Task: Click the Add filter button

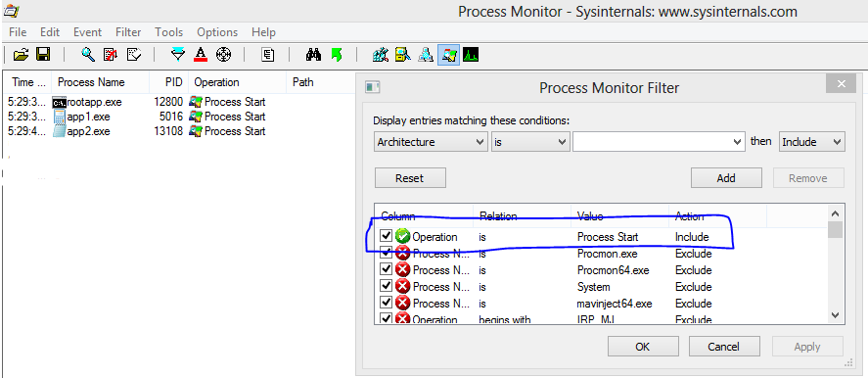Action: [x=726, y=178]
